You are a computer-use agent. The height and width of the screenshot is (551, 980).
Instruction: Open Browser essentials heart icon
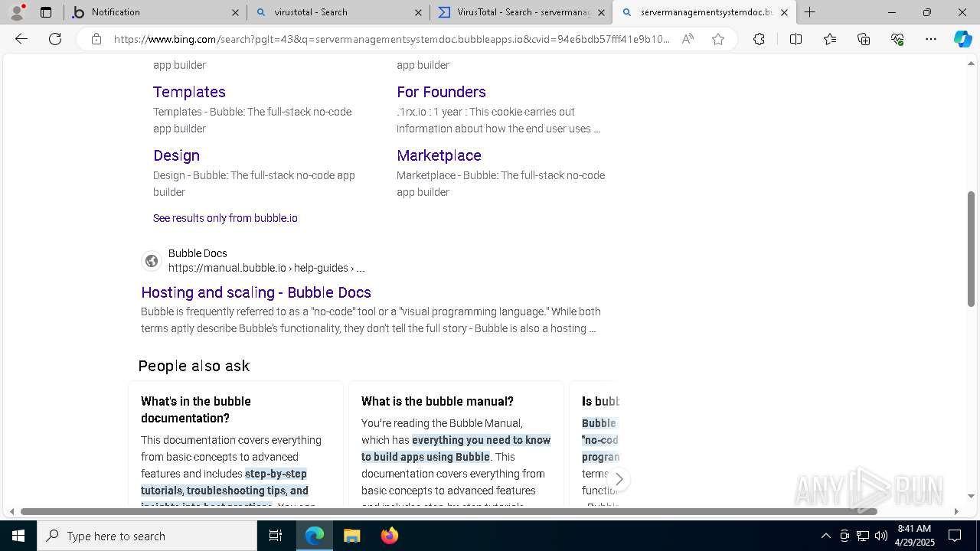pyautogui.click(x=897, y=39)
